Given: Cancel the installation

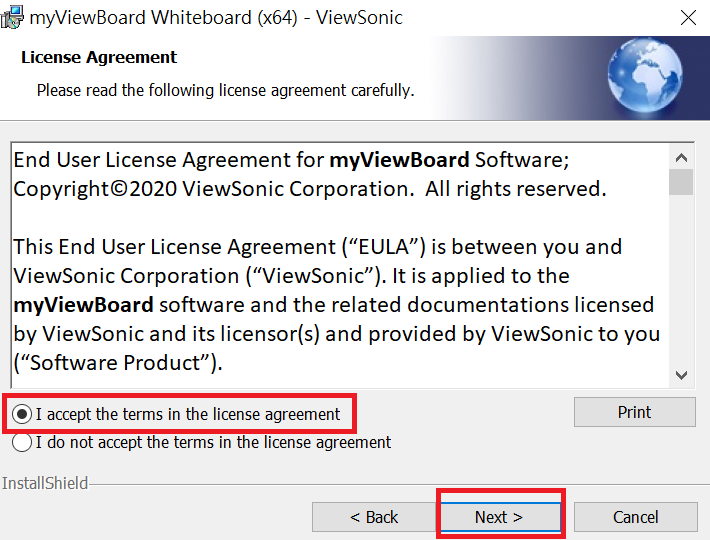Looking at the screenshot, I should pos(635,517).
